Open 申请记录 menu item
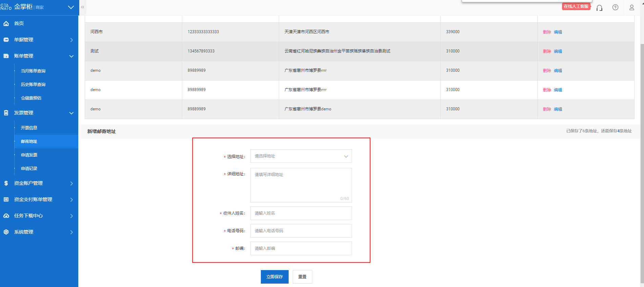This screenshot has height=287, width=644. click(29, 168)
